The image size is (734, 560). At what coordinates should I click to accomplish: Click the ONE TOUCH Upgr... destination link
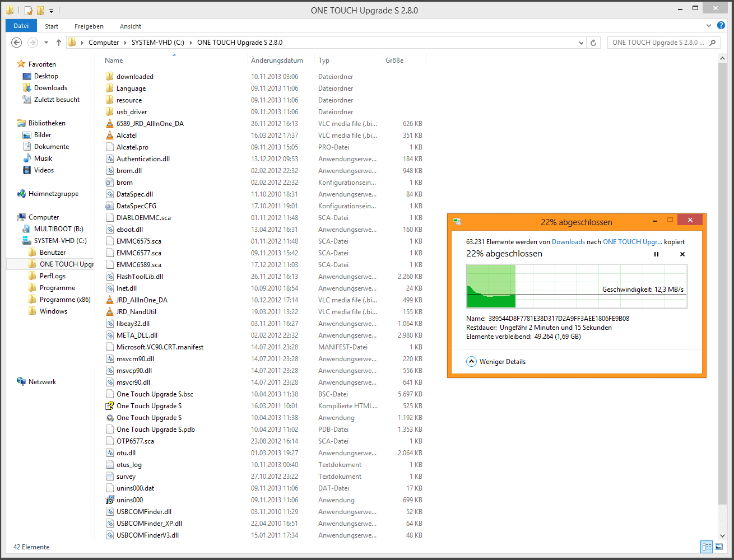(x=633, y=242)
